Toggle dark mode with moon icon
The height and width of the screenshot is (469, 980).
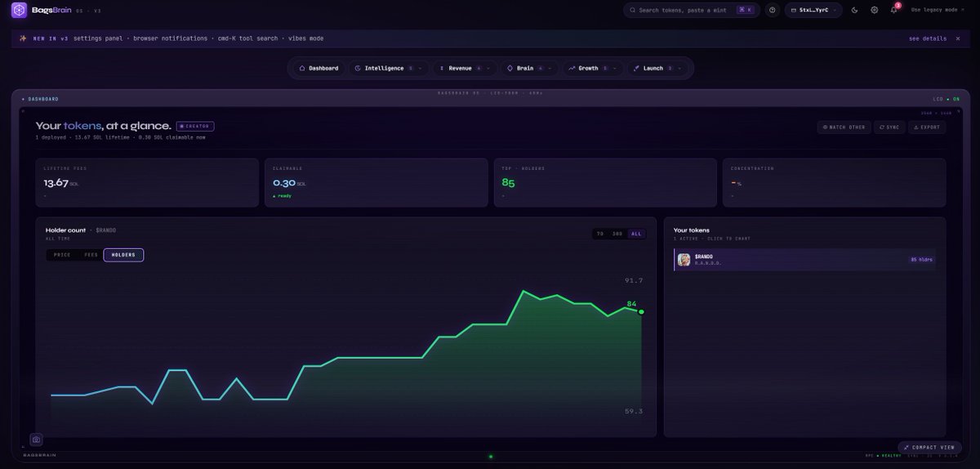pos(854,10)
